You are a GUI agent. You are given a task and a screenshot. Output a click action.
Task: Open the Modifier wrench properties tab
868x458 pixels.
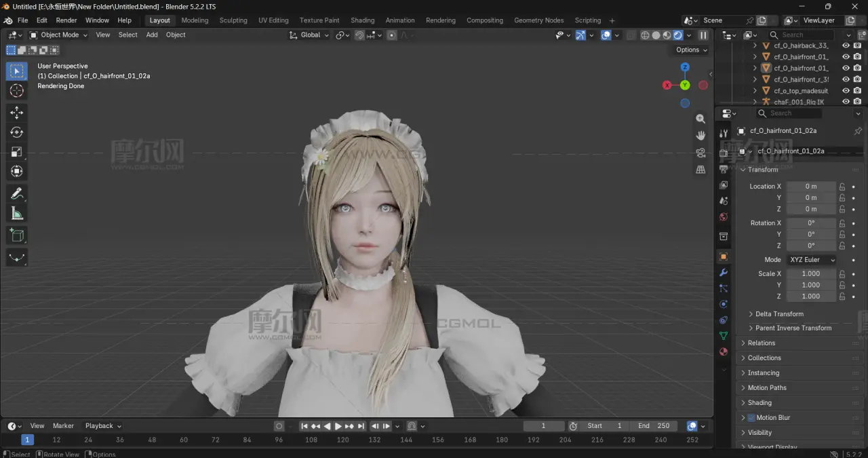click(x=724, y=272)
